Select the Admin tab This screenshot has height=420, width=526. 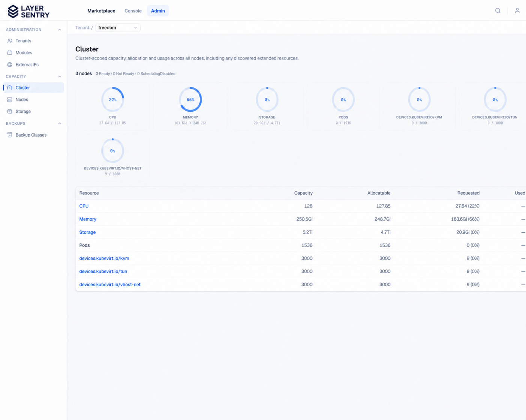tap(158, 11)
